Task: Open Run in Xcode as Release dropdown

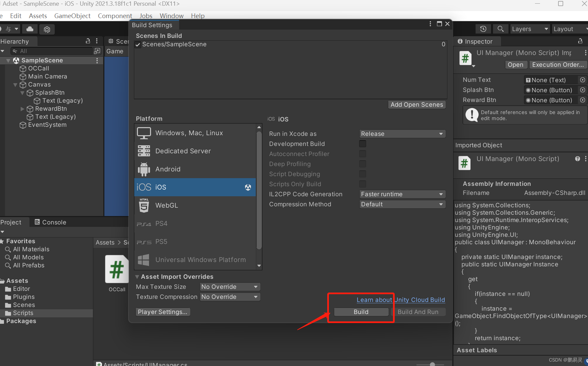Action: click(x=402, y=134)
